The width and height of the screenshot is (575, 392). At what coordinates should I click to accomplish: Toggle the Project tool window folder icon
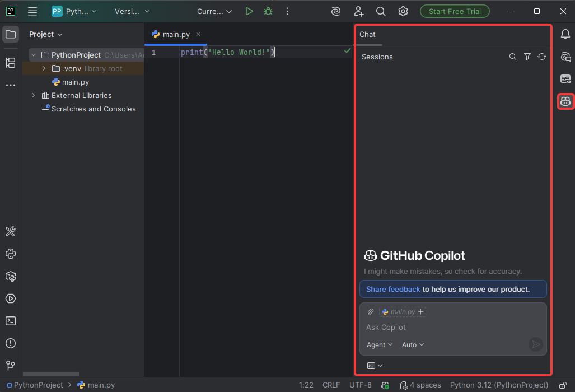(x=11, y=35)
